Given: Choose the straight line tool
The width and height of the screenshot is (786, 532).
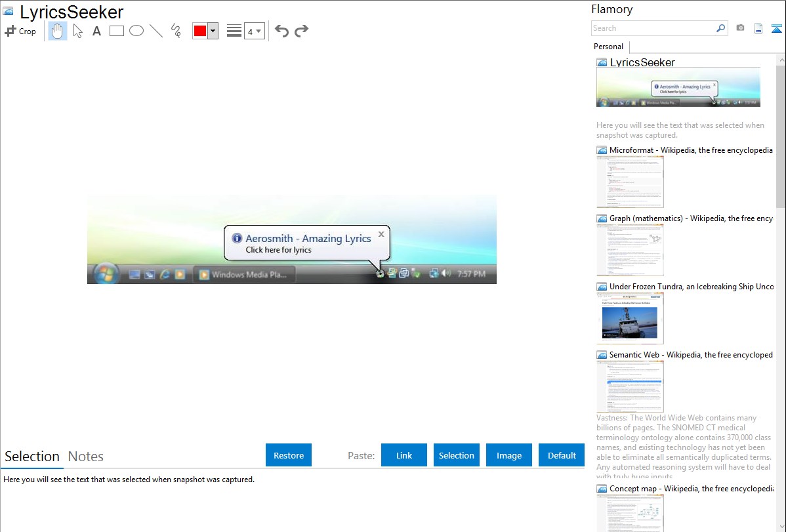Looking at the screenshot, I should [156, 31].
